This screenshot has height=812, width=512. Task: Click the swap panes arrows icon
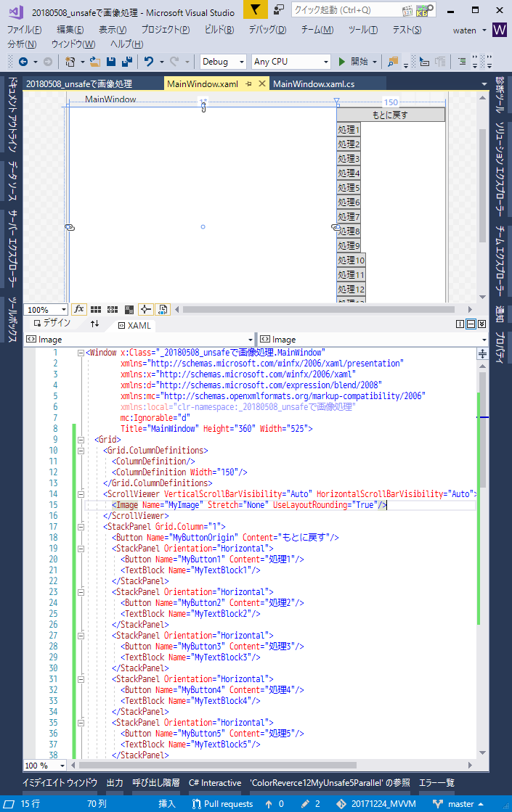95,324
